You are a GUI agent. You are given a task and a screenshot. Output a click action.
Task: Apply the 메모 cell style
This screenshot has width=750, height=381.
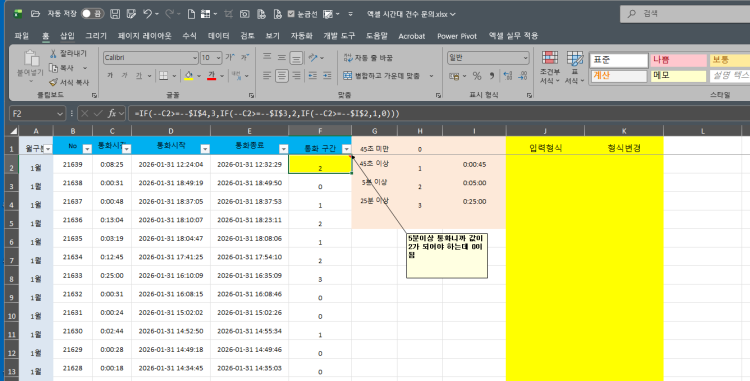(678, 76)
